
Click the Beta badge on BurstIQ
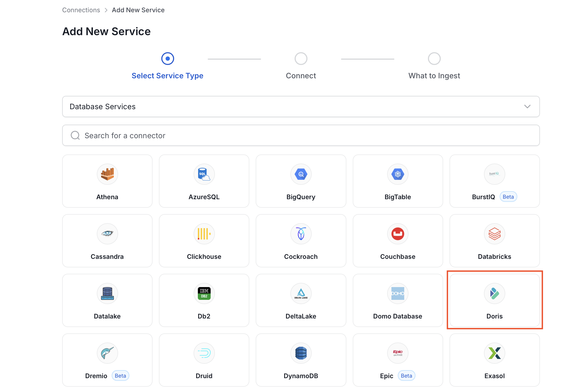click(x=508, y=197)
